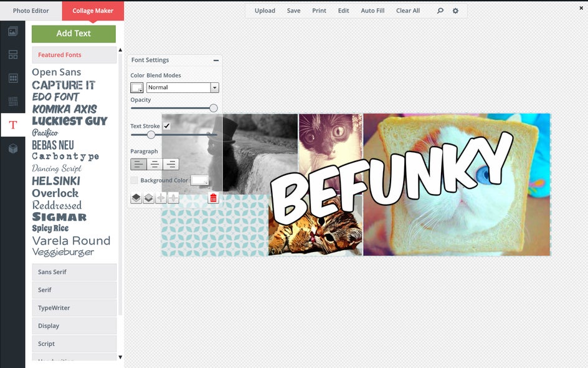The width and height of the screenshot is (588, 368).
Task: Open the Blend Modes Normal dropdown
Action: (183, 87)
